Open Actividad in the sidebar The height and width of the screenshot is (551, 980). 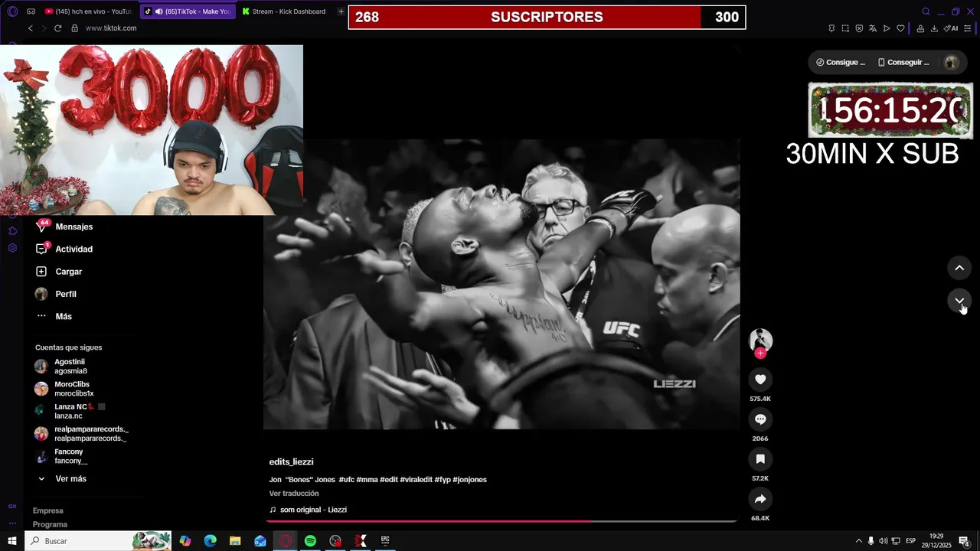73,249
